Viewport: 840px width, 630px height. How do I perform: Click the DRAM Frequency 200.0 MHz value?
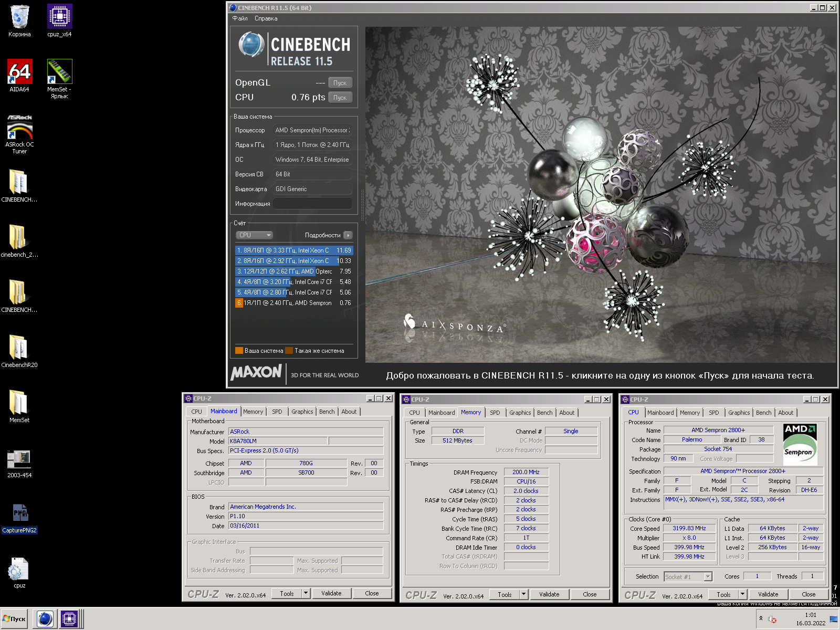pyautogui.click(x=526, y=472)
